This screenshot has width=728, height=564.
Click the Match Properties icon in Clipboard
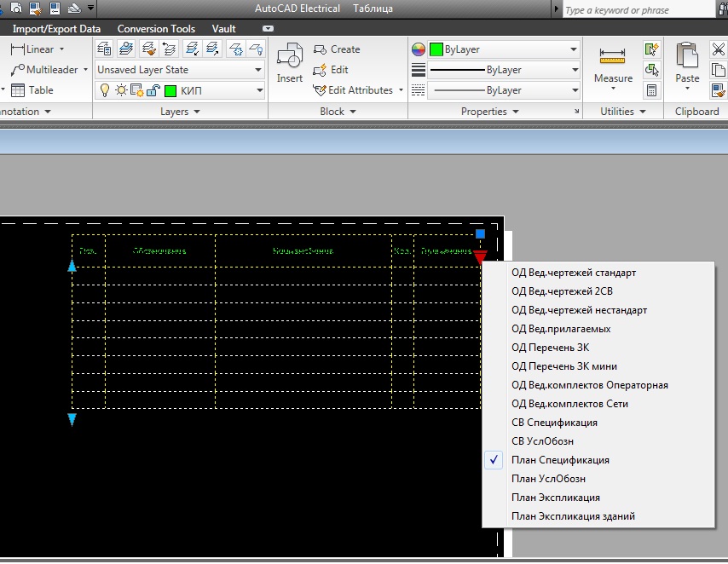click(719, 90)
